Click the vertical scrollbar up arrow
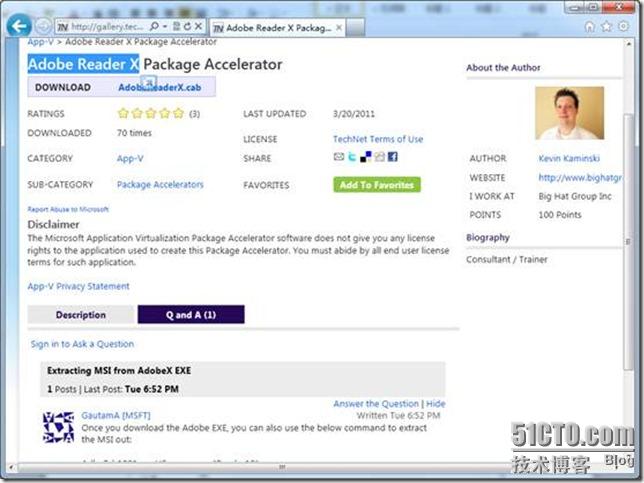This screenshot has width=644, height=483. pyautogui.click(x=628, y=44)
